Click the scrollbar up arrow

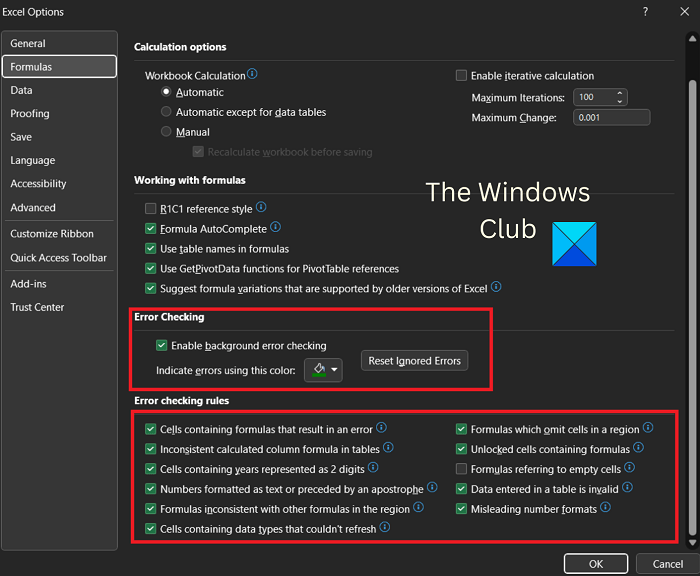692,39
